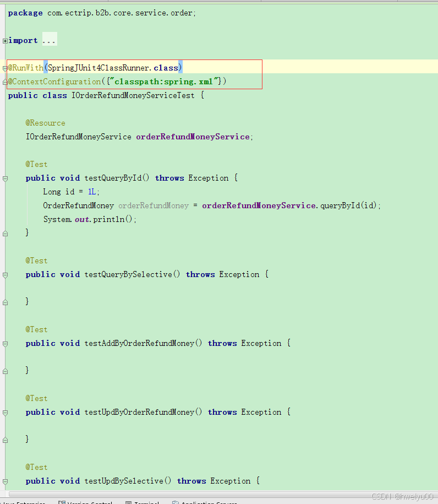Viewport: 438px width, 504px height.
Task: Click closing fold marker of testQueryById
Action: click(x=5, y=234)
